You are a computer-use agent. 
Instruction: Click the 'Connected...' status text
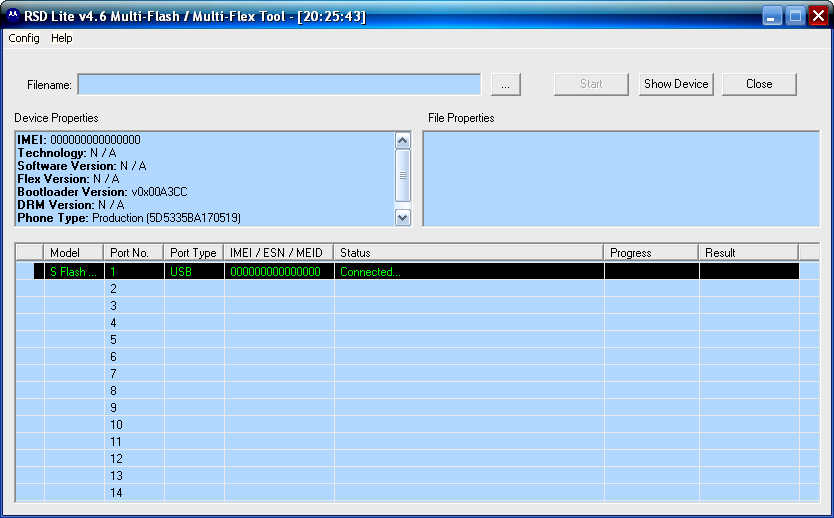tap(370, 272)
